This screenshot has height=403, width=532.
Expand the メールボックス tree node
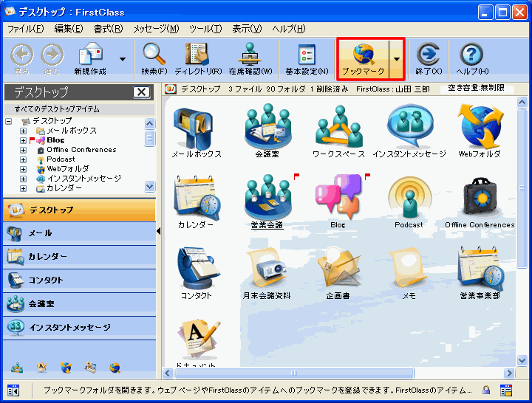(24, 131)
